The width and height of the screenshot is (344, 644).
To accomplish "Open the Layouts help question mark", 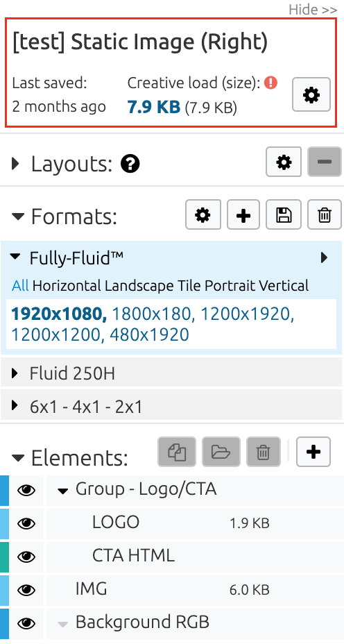I will click(x=130, y=164).
